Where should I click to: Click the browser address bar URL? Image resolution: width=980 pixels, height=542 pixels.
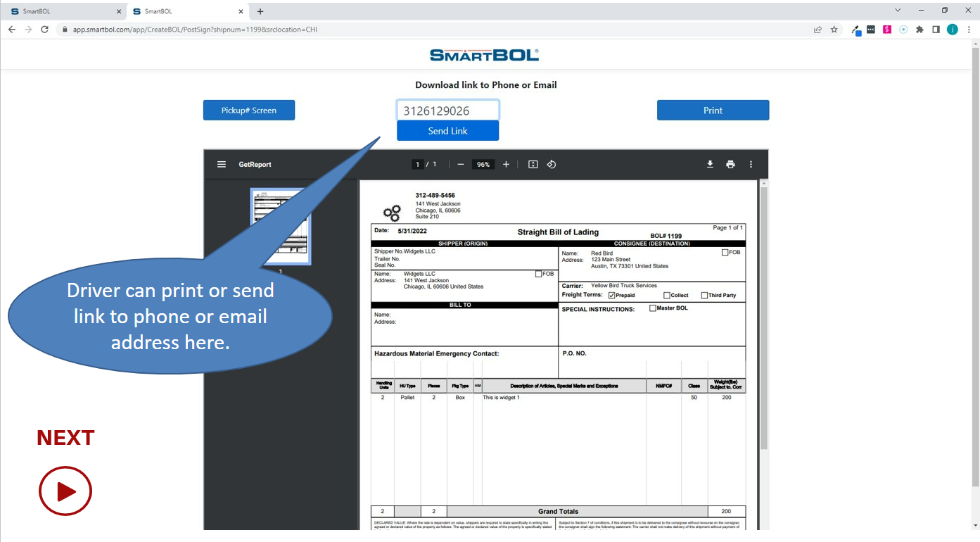click(195, 30)
